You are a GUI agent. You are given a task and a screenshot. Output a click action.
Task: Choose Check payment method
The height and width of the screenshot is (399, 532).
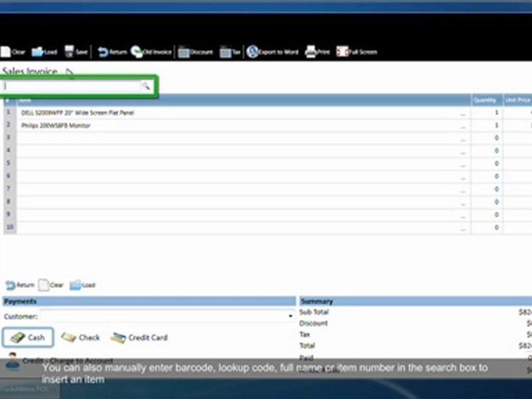(x=80, y=337)
